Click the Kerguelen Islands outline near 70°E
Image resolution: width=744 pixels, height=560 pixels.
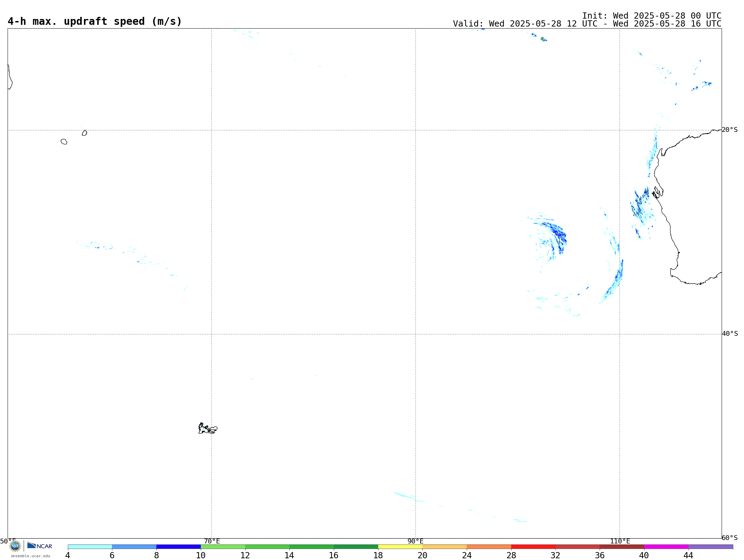(208, 428)
